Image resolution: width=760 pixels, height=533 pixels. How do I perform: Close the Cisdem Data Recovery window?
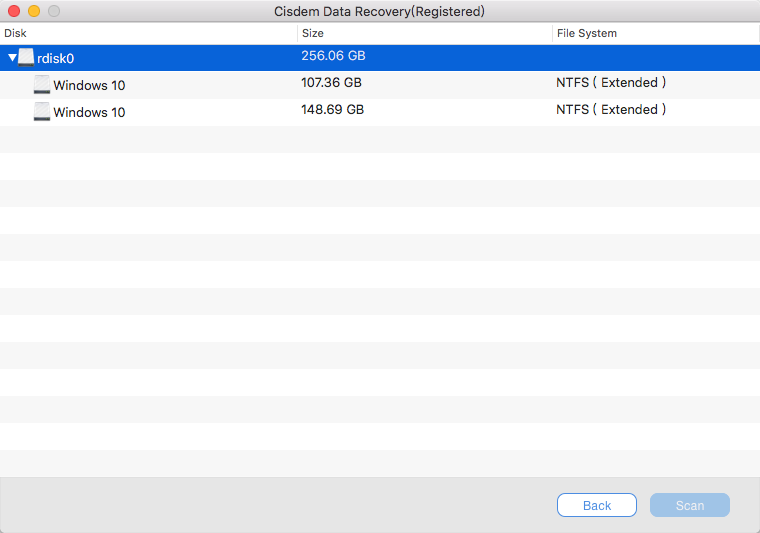[14, 11]
